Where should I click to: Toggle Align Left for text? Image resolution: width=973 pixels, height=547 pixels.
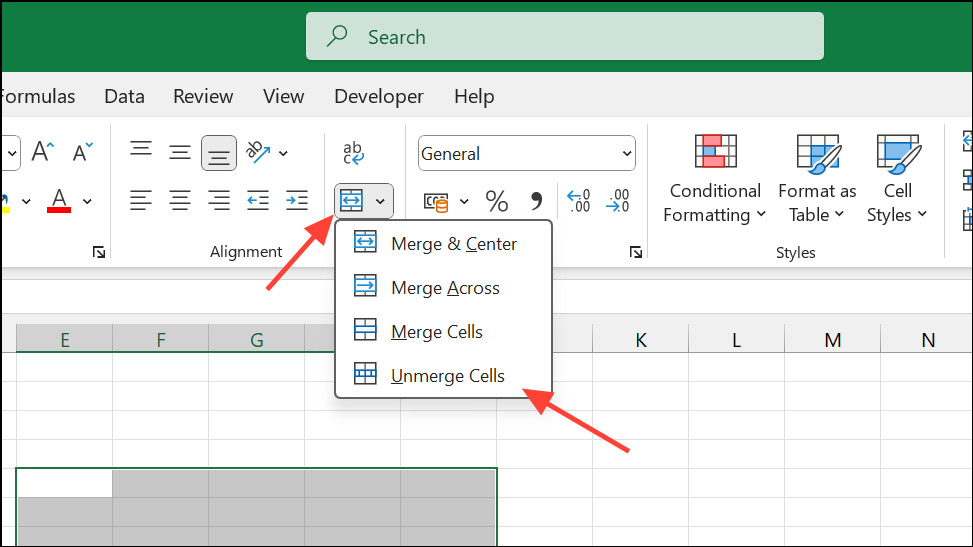click(141, 201)
